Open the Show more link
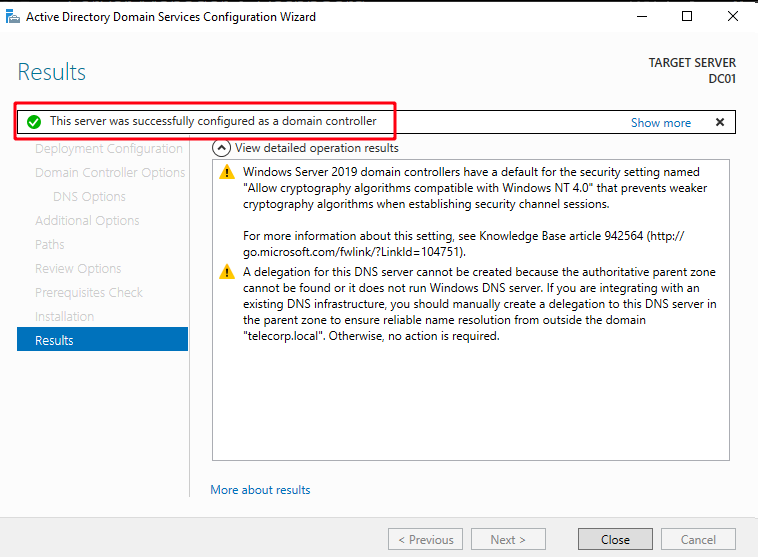 [660, 123]
